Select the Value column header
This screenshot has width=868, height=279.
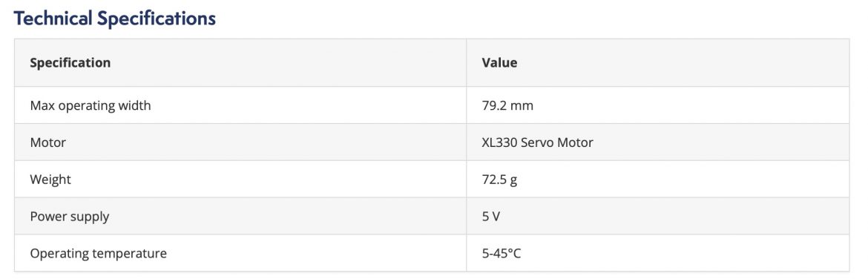click(499, 62)
